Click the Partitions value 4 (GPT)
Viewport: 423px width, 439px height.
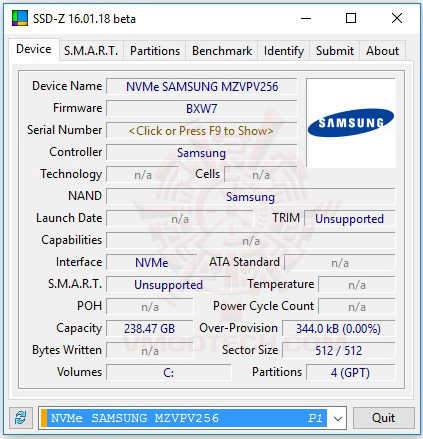[x=351, y=373]
